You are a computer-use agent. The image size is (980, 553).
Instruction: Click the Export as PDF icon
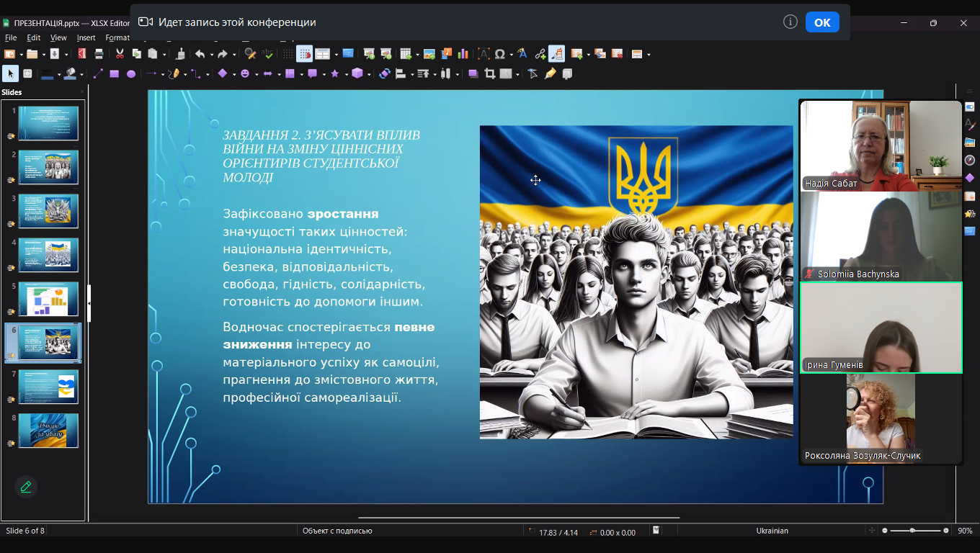pos(82,54)
